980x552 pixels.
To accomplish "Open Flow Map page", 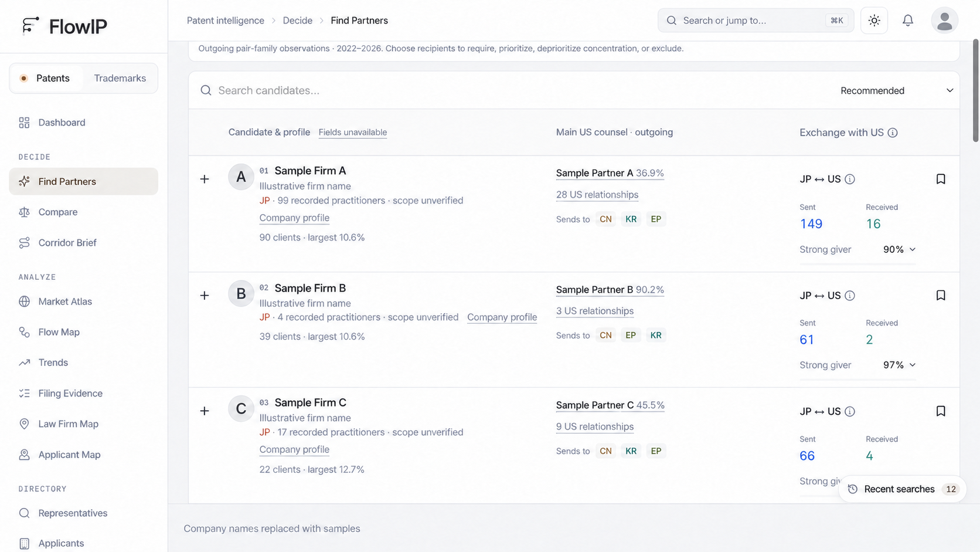I will (x=83, y=332).
